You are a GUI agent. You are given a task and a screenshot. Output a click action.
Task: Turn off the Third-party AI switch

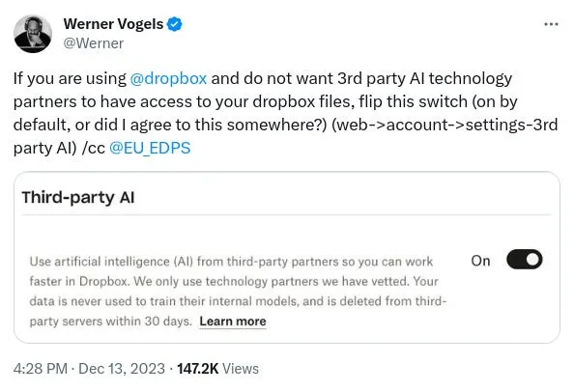[x=524, y=260]
